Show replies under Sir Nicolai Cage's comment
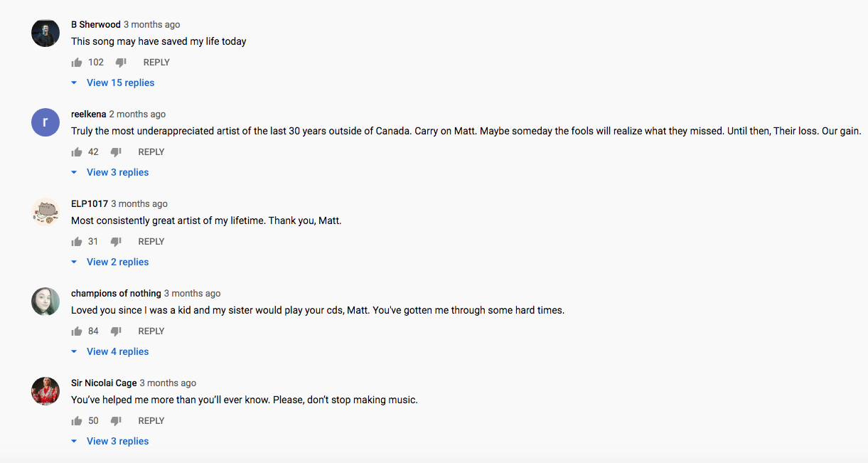 109,441
